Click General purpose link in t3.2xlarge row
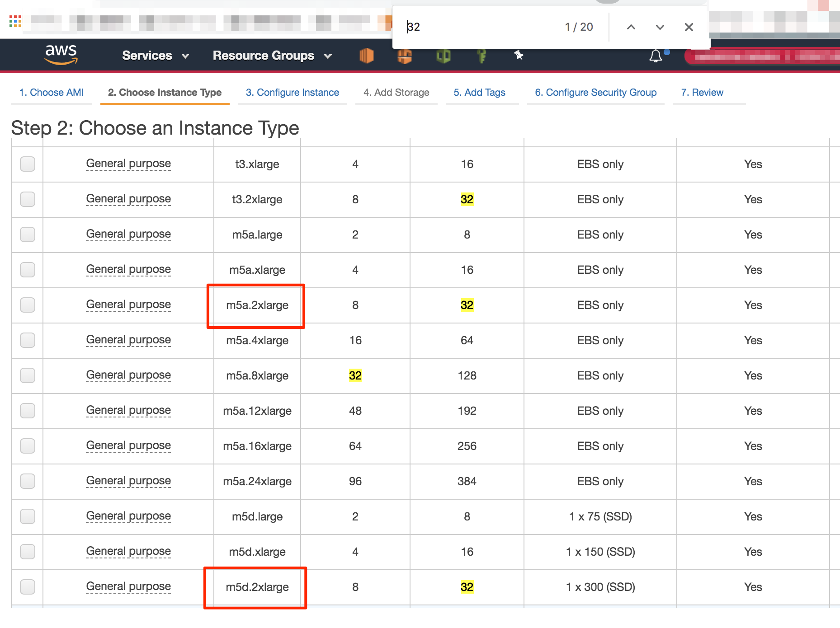Viewport: 840px width, 628px height. point(128,199)
